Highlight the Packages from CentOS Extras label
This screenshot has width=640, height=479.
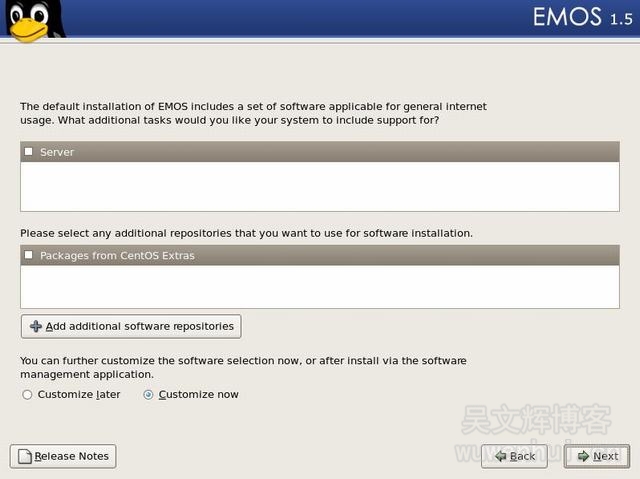click(117, 255)
